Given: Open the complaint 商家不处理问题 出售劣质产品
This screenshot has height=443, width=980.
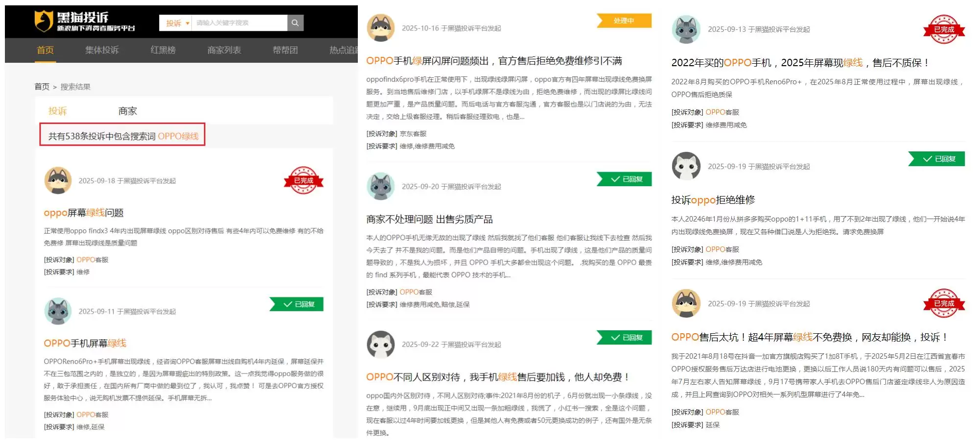Looking at the screenshot, I should point(429,219).
